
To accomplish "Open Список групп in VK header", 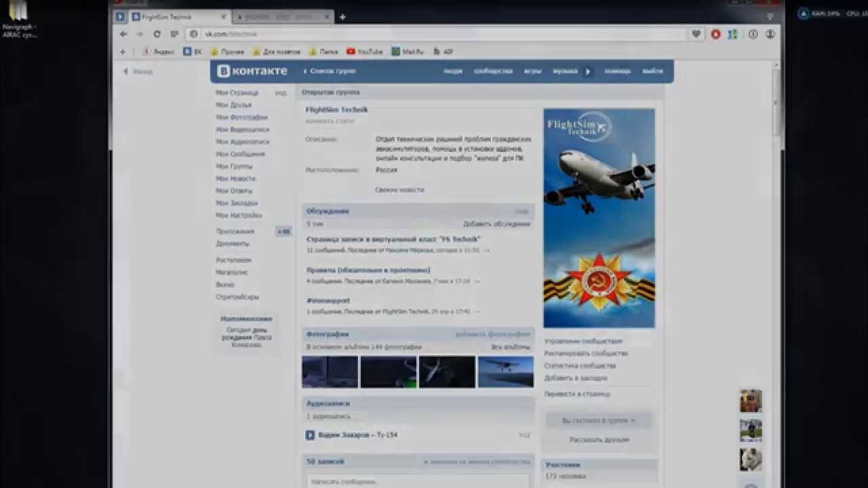I will (330, 71).
